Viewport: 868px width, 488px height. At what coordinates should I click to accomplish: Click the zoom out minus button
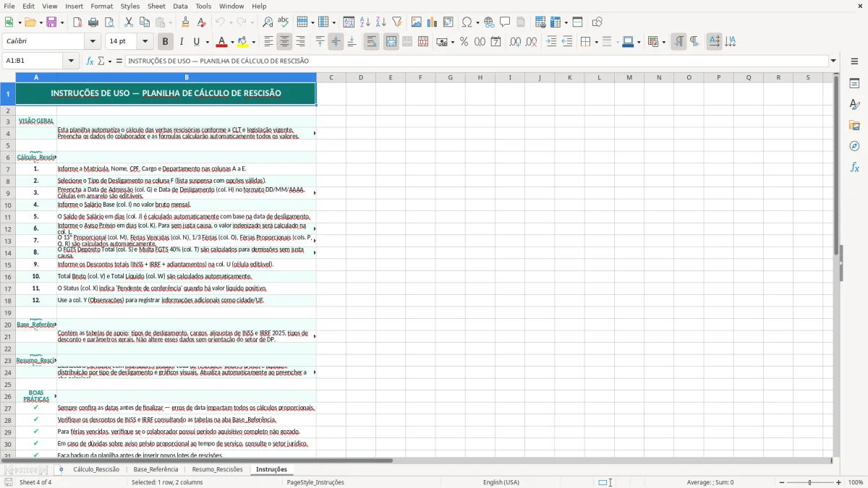click(x=780, y=482)
